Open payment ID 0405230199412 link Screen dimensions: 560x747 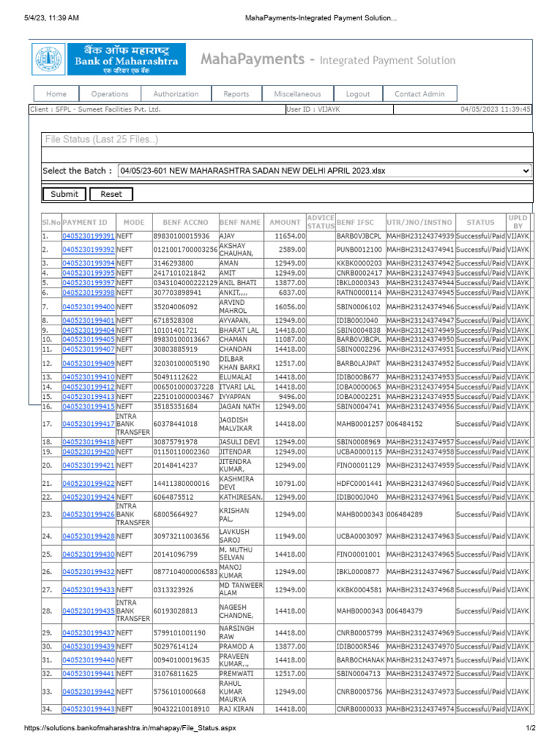88,387
